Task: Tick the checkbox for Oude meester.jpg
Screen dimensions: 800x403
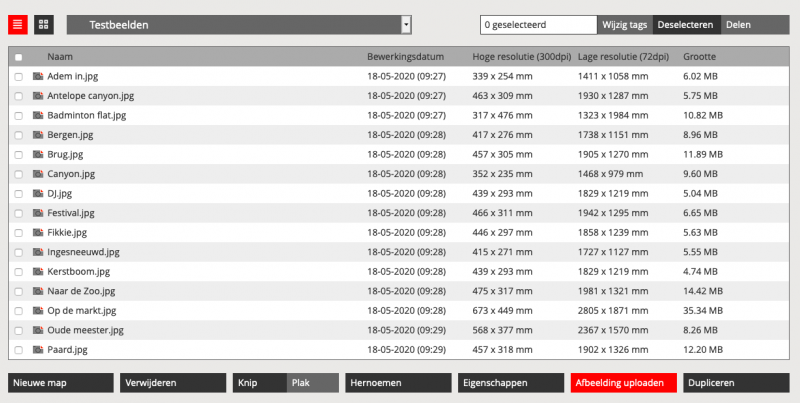Action: [19, 330]
